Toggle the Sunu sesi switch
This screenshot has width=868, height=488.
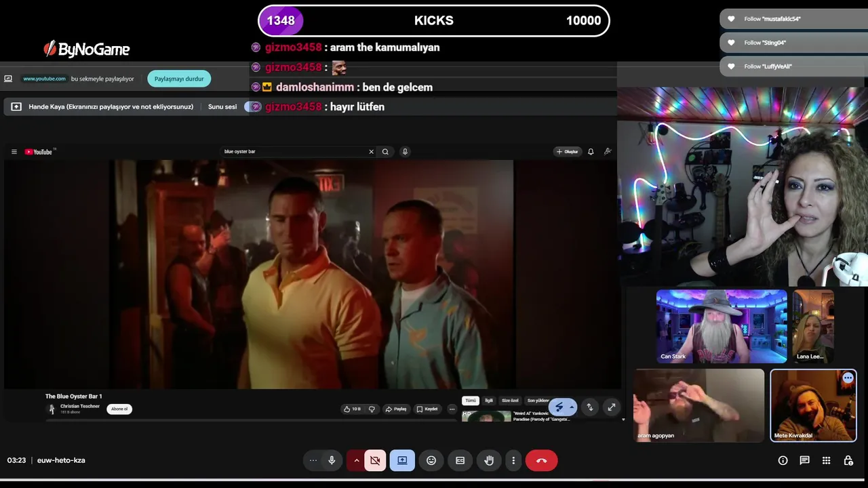251,106
